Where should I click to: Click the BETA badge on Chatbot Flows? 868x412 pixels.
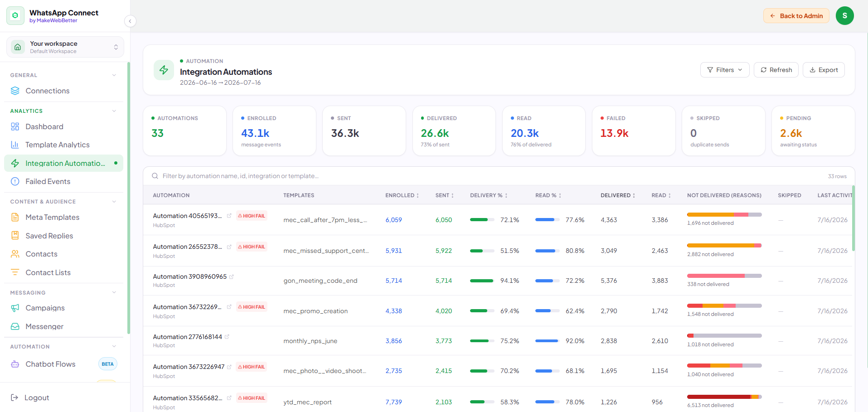click(108, 364)
